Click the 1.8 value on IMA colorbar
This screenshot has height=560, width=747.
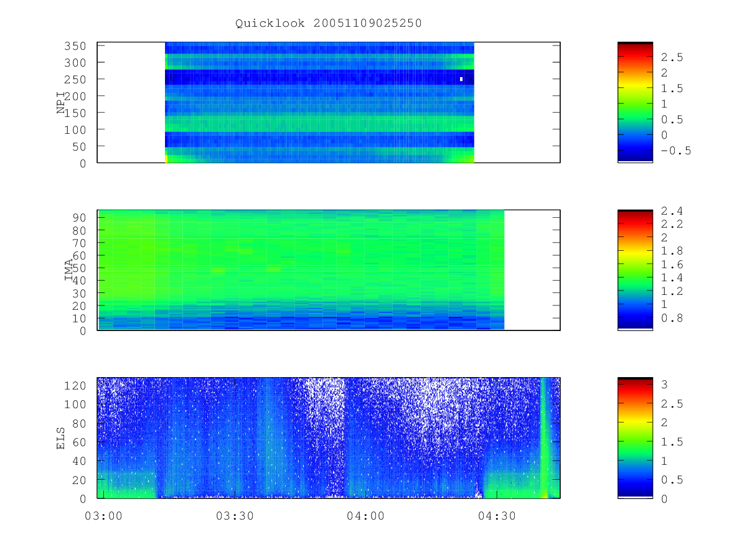click(673, 251)
